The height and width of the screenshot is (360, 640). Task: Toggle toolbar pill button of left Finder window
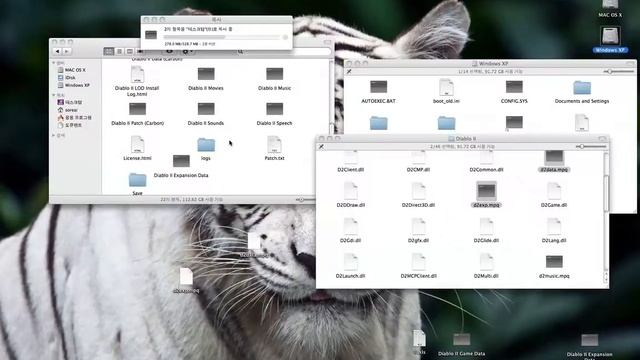pos(327,42)
